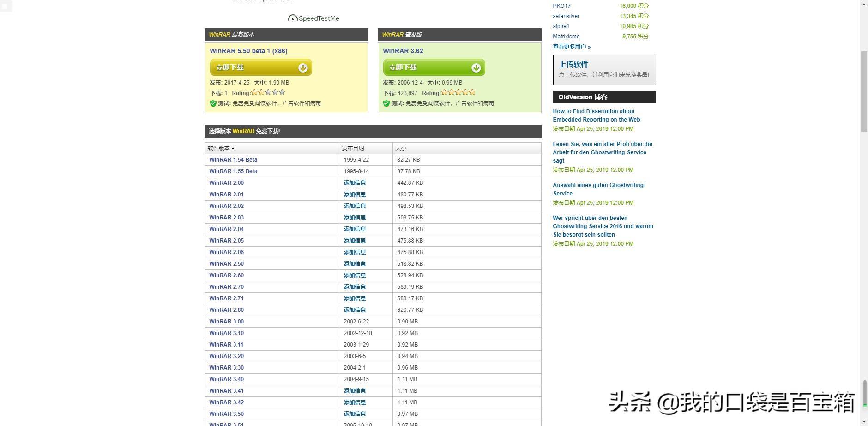This screenshot has width=868, height=426.
Task: Read blog post about Dissertation Embedded Reporting
Action: tap(597, 116)
